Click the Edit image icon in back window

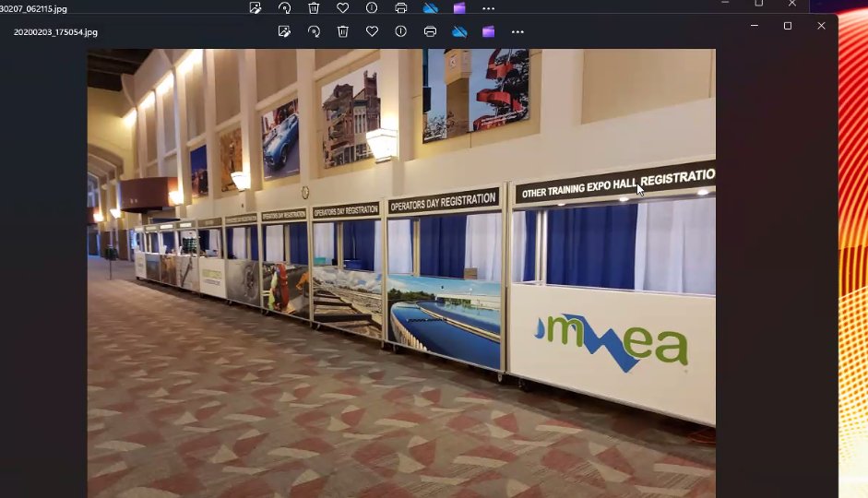pyautogui.click(x=256, y=7)
